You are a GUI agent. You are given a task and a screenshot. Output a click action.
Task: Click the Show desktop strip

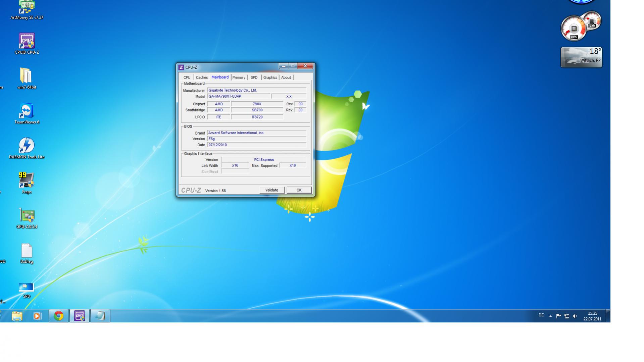(x=608, y=316)
